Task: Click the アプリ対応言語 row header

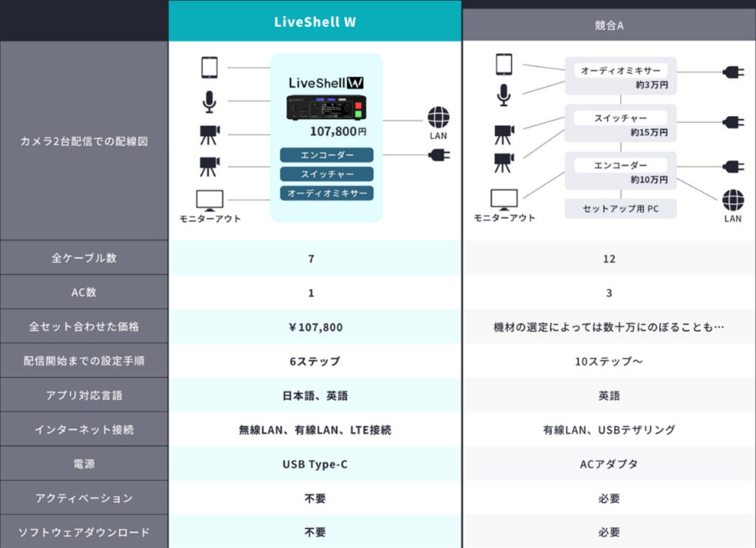Action: (84, 395)
